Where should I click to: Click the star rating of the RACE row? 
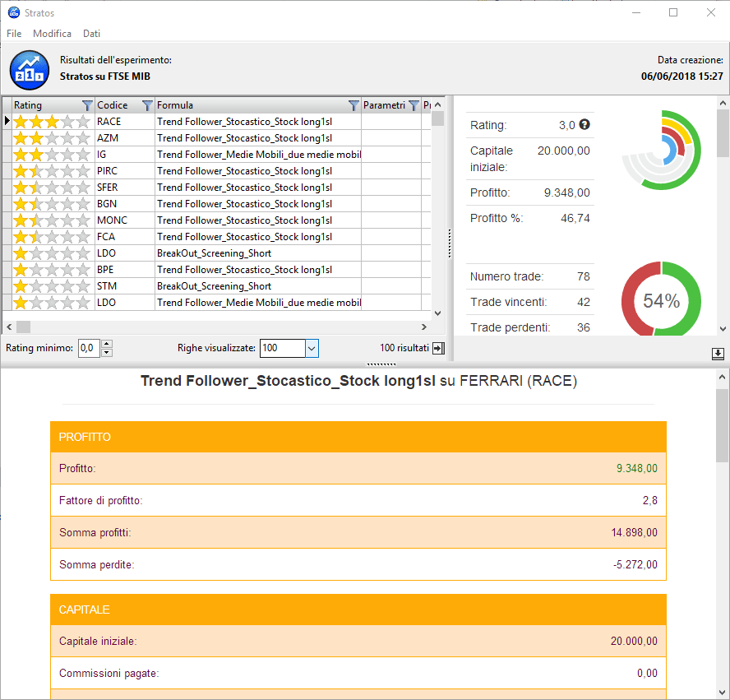click(52, 122)
